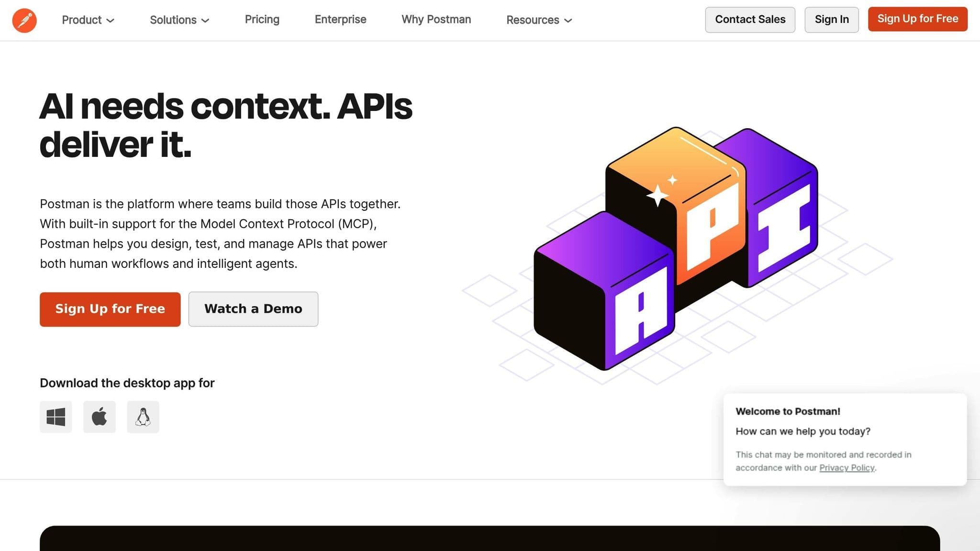This screenshot has width=980, height=551.
Task: Open the Pricing page
Action: click(262, 20)
